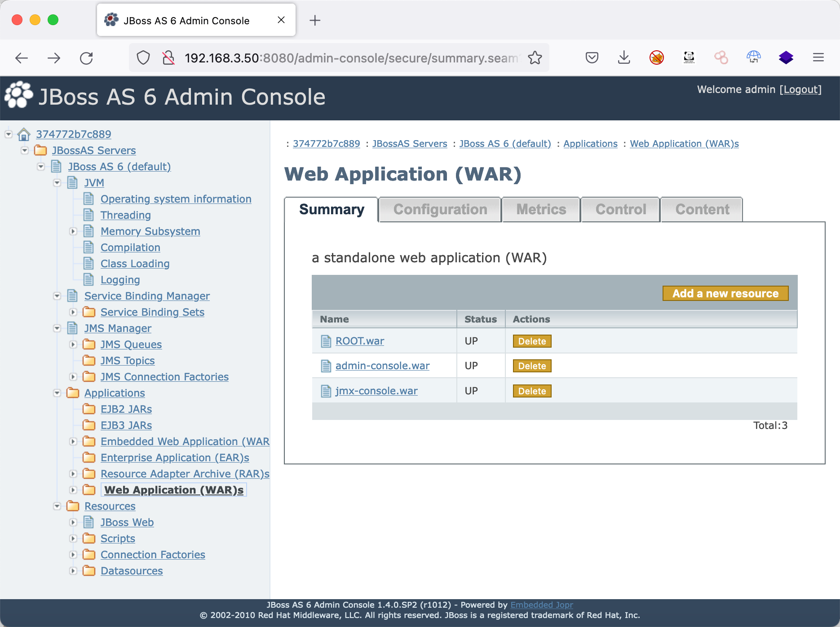Click the Add a new resource button
This screenshot has height=627, width=840.
725,293
